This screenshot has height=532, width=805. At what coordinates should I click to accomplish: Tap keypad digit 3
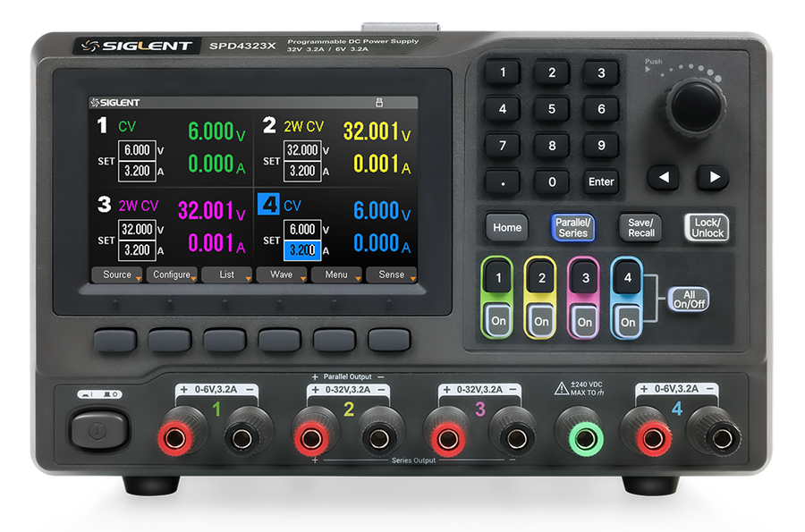(x=601, y=72)
